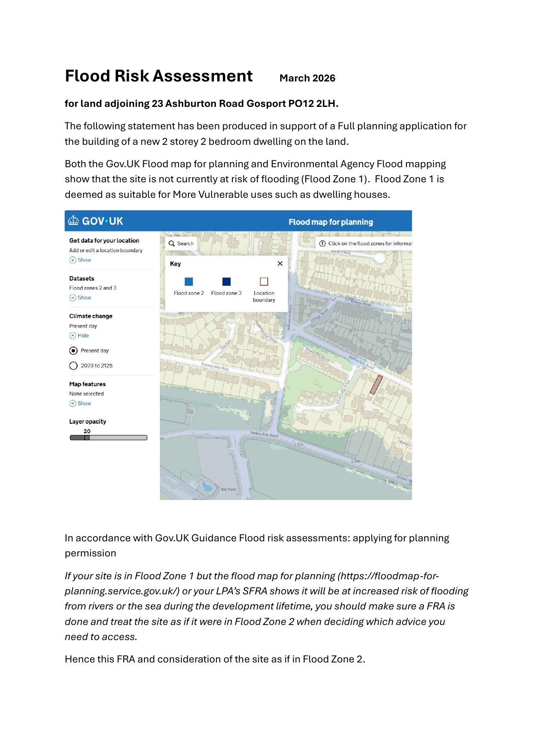Click the flood zones information icon
The height and width of the screenshot is (756, 535).
click(322, 244)
